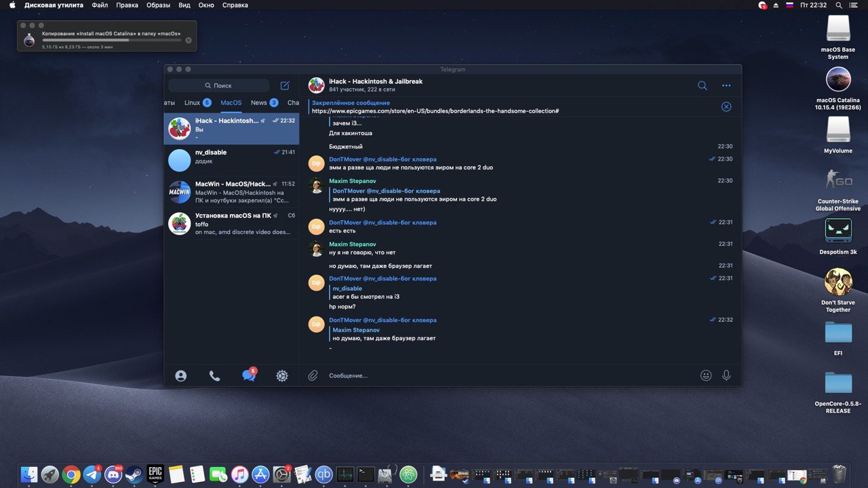Open Music (iTunes) from the Dock
Screen dimensions: 868x488
pyautogui.click(x=239, y=474)
